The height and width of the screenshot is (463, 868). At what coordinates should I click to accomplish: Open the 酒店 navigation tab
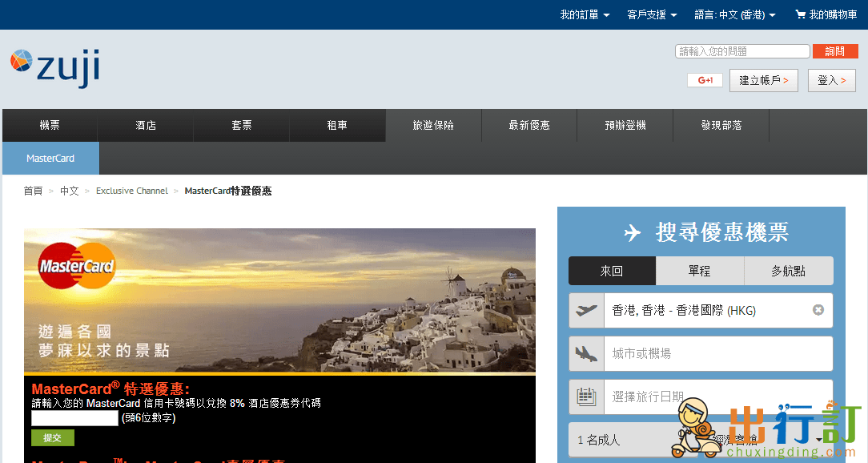point(146,125)
